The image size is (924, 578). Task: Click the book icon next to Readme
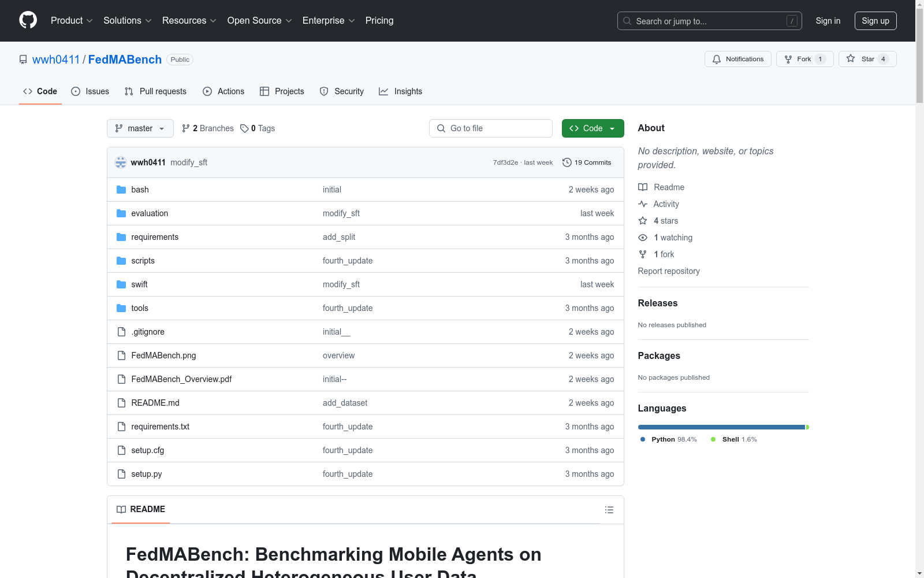pos(643,187)
